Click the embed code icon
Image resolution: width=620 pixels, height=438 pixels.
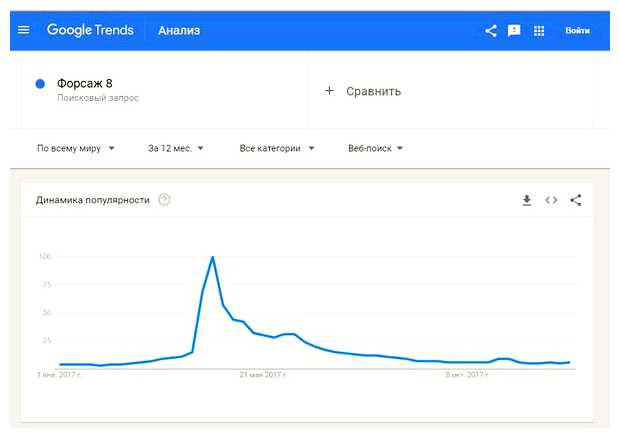pos(551,200)
